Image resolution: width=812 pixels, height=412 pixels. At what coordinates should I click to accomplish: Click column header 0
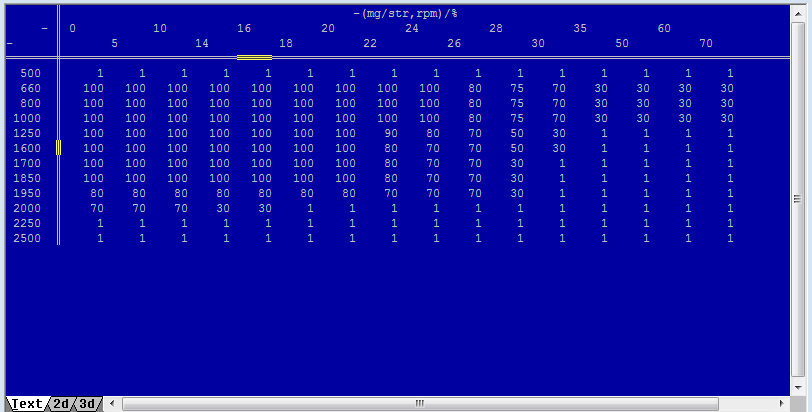72,29
